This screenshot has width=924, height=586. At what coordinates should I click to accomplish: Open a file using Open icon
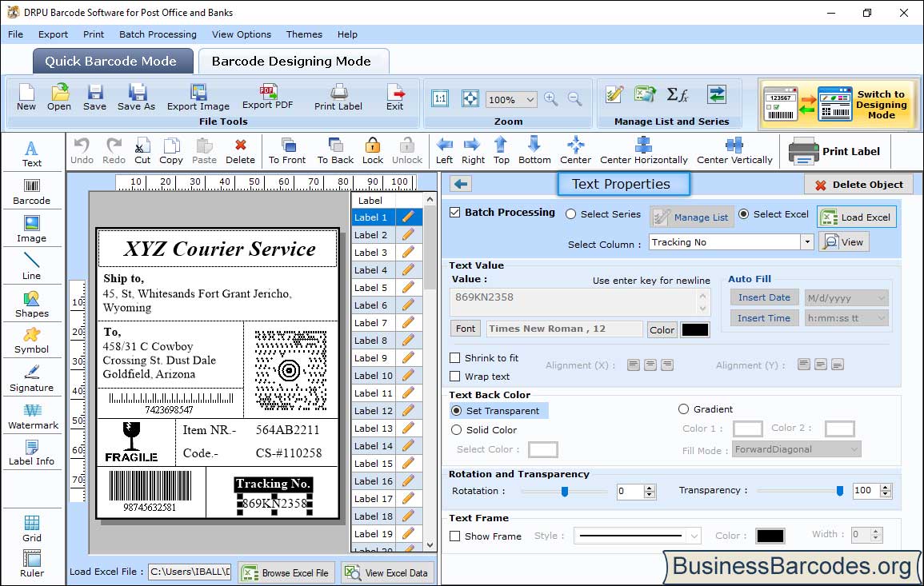click(59, 98)
